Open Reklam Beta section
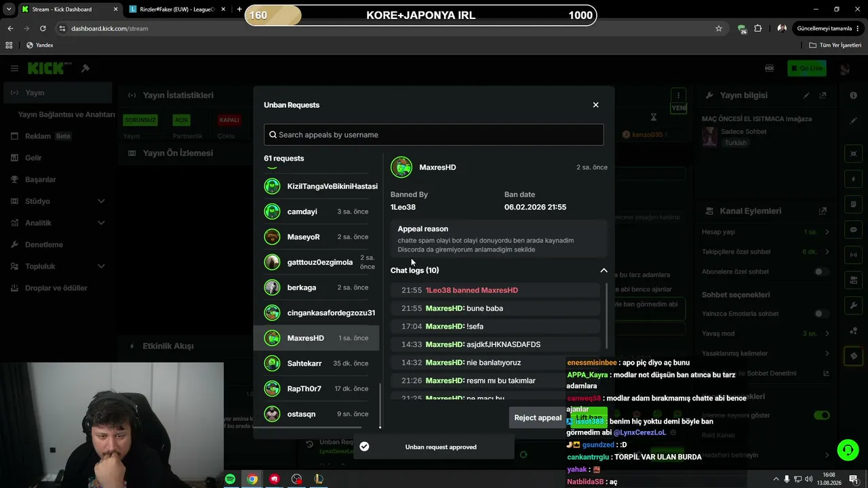Image resolution: width=868 pixels, height=488 pixels. point(58,136)
